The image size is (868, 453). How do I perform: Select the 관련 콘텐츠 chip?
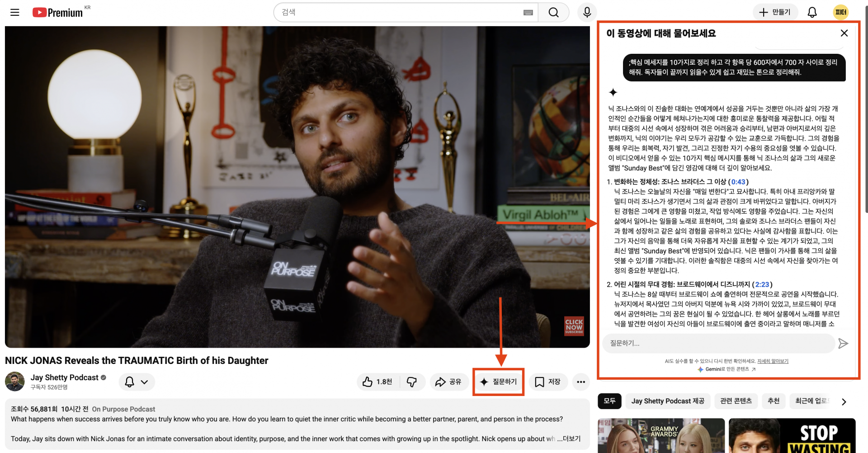(x=736, y=401)
